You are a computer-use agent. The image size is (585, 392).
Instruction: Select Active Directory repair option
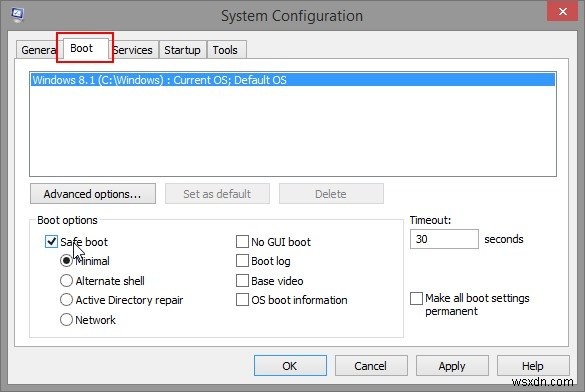pyautogui.click(x=66, y=300)
